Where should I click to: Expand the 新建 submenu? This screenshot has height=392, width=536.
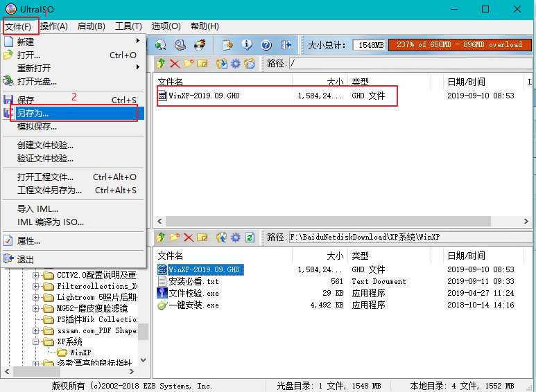(x=74, y=42)
